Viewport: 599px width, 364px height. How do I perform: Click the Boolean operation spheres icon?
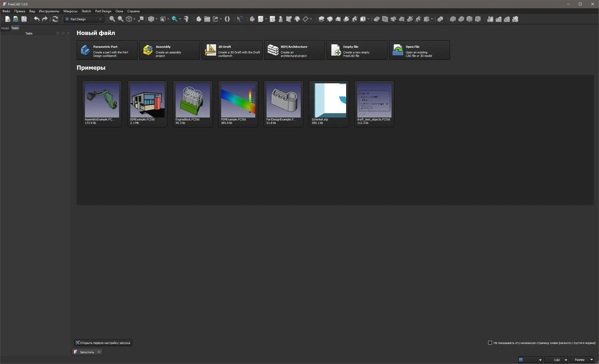440,19
